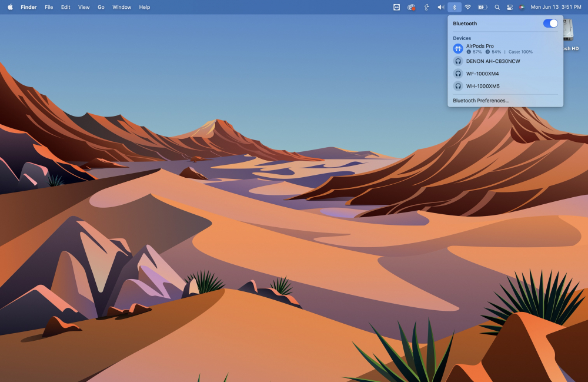This screenshot has height=382, width=588.
Task: Open the Window menu
Action: pyautogui.click(x=122, y=7)
